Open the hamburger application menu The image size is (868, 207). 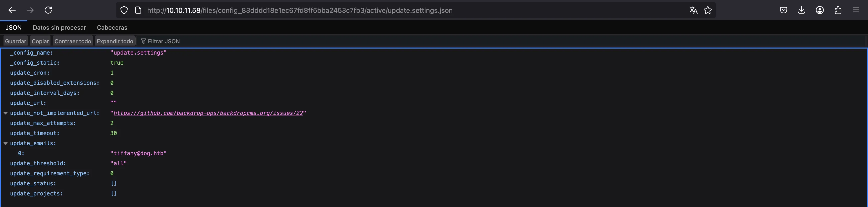pos(856,11)
